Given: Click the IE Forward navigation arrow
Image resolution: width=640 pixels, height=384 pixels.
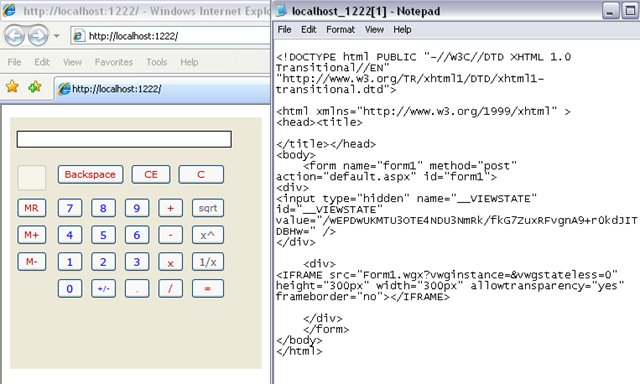Looking at the screenshot, I should point(38,36).
